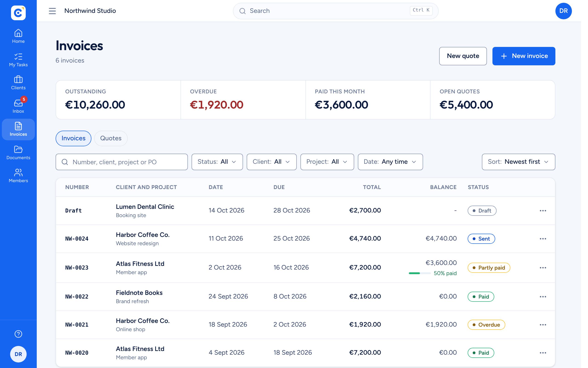588x368 pixels.
Task: Open the Date Any time dropdown
Action: [x=390, y=162]
